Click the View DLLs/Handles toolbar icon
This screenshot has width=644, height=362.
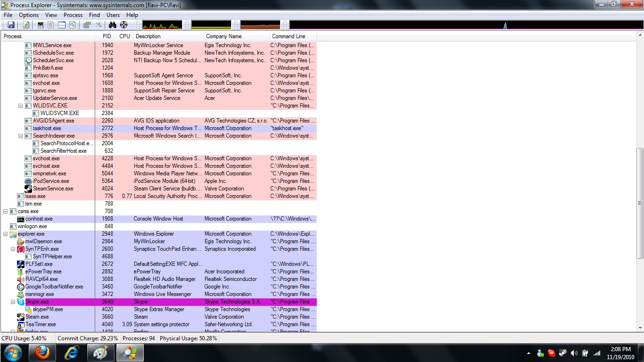pyautogui.click(x=73, y=25)
